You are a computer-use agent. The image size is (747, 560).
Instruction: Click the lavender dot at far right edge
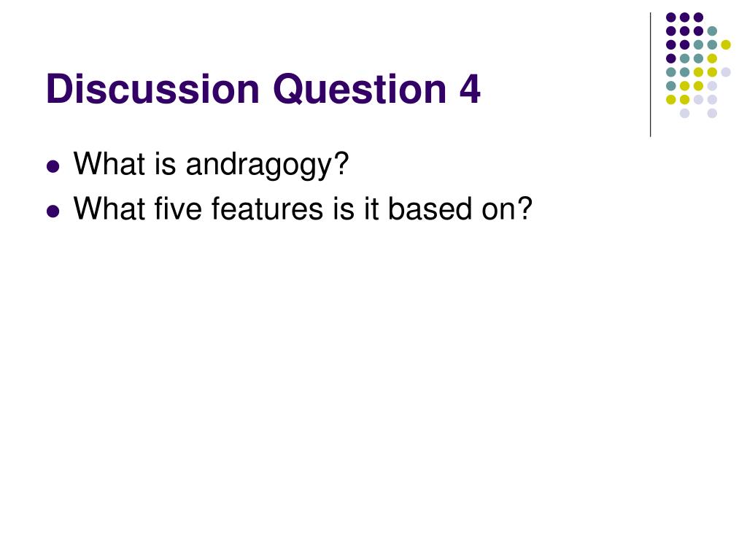(x=726, y=72)
